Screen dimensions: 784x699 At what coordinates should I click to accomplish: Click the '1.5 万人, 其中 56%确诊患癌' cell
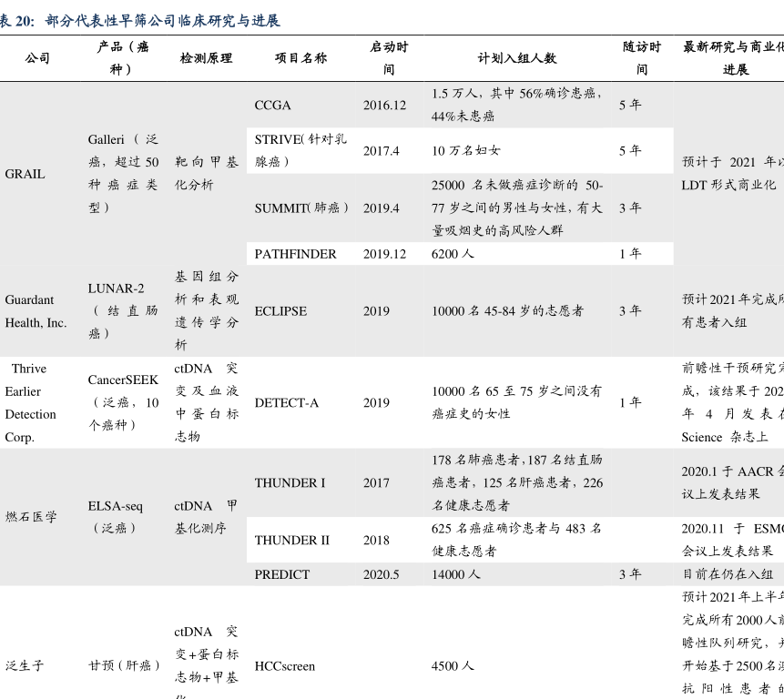point(517,105)
